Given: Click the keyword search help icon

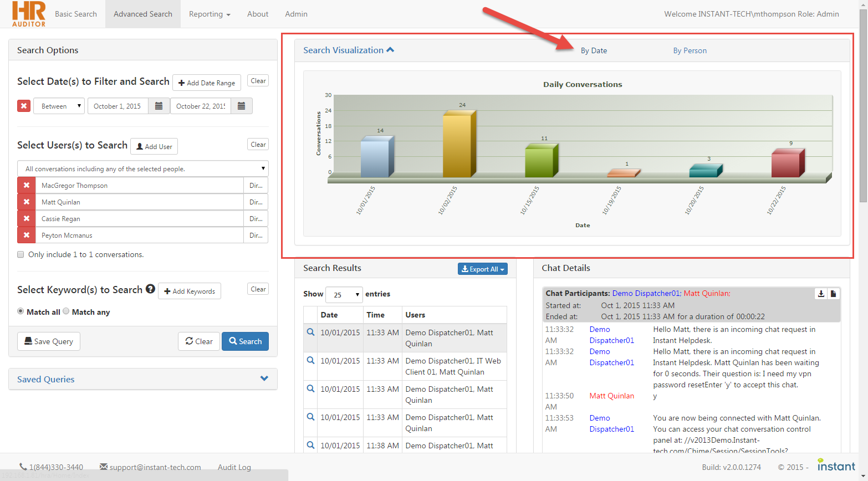Looking at the screenshot, I should 150,289.
